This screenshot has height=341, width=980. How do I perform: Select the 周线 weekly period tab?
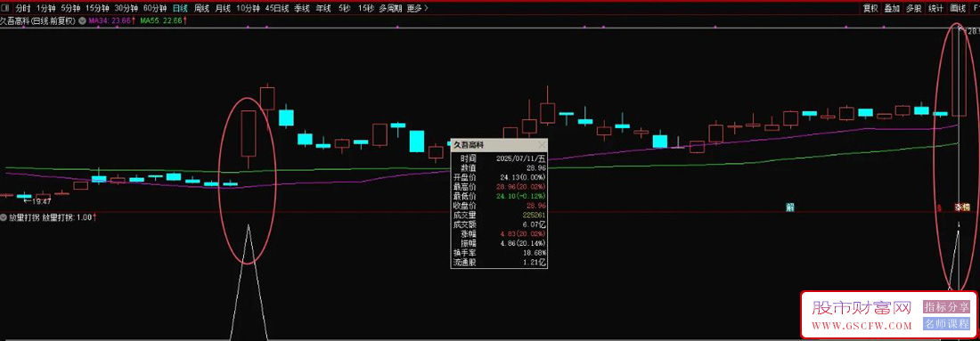[x=201, y=8]
